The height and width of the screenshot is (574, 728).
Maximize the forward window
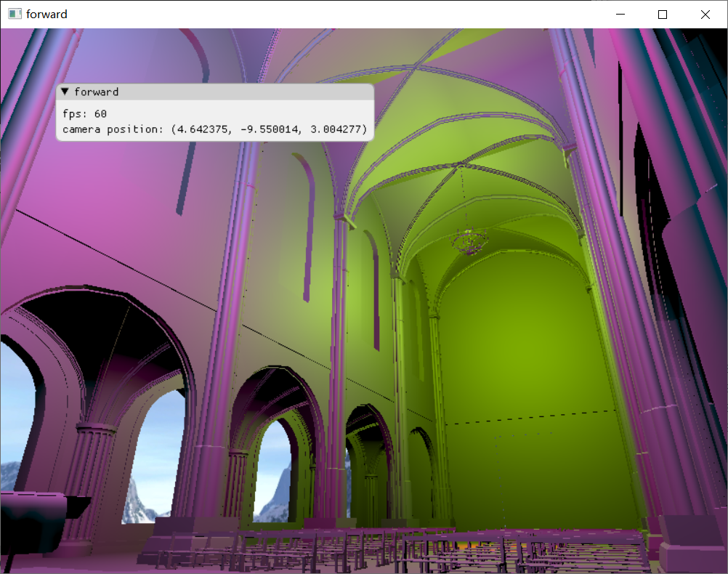pyautogui.click(x=663, y=15)
